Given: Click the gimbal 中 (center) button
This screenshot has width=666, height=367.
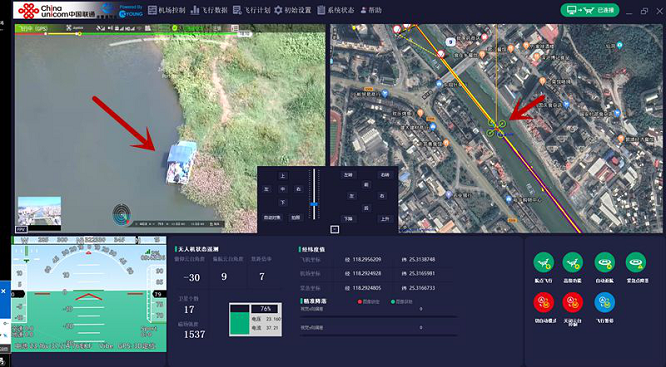Looking at the screenshot, I should click(282, 189).
